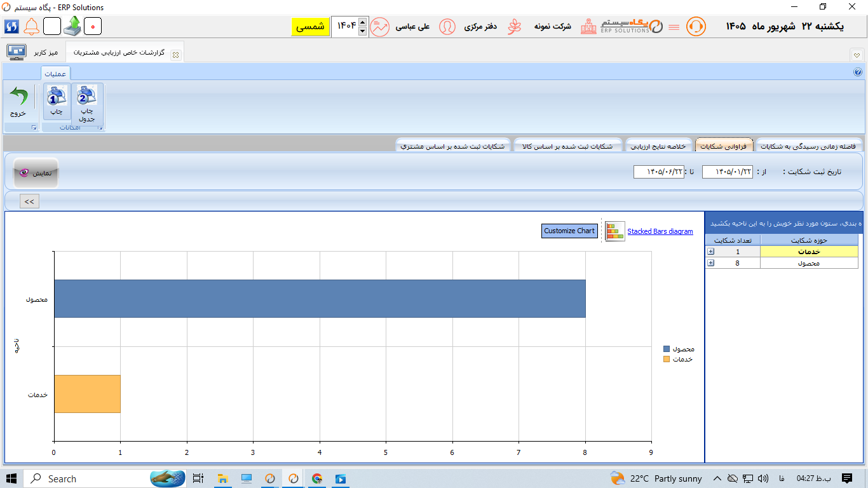Click the green upload arrow tray icon
The image size is (868, 488).
pos(72,26)
